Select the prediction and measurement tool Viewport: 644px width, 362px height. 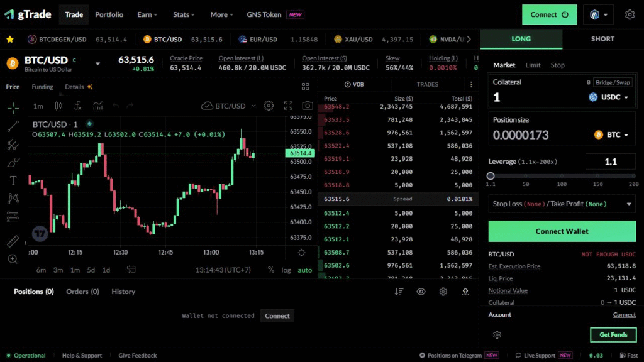click(x=13, y=217)
